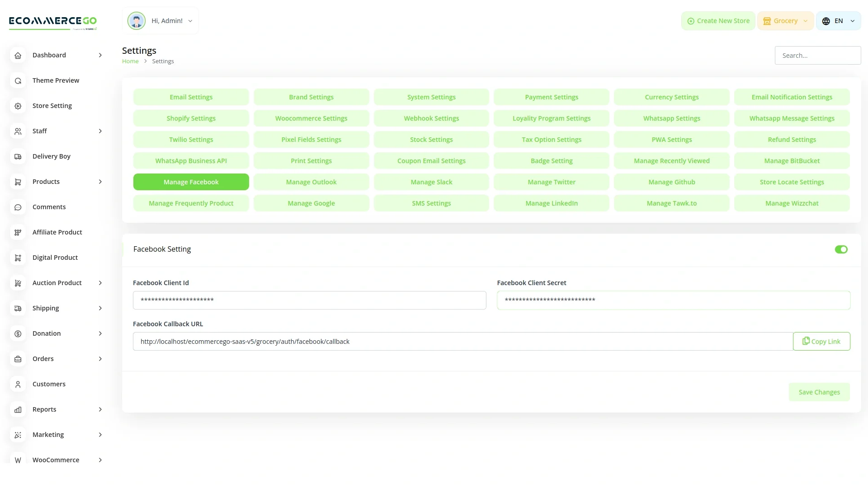Open the Payment Settings tab
Image resolution: width=868 pixels, height=488 pixels.
(x=551, y=97)
